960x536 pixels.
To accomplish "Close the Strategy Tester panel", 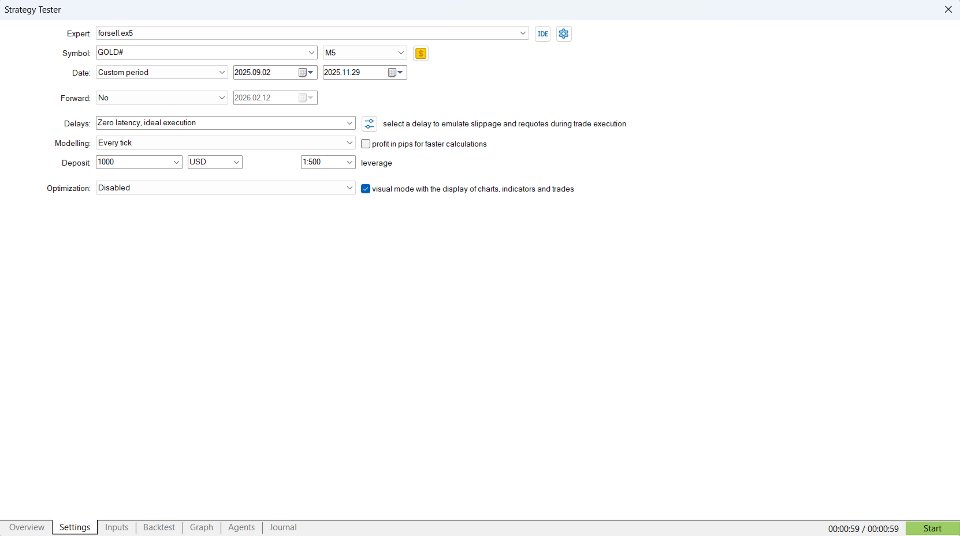I will pos(948,10).
